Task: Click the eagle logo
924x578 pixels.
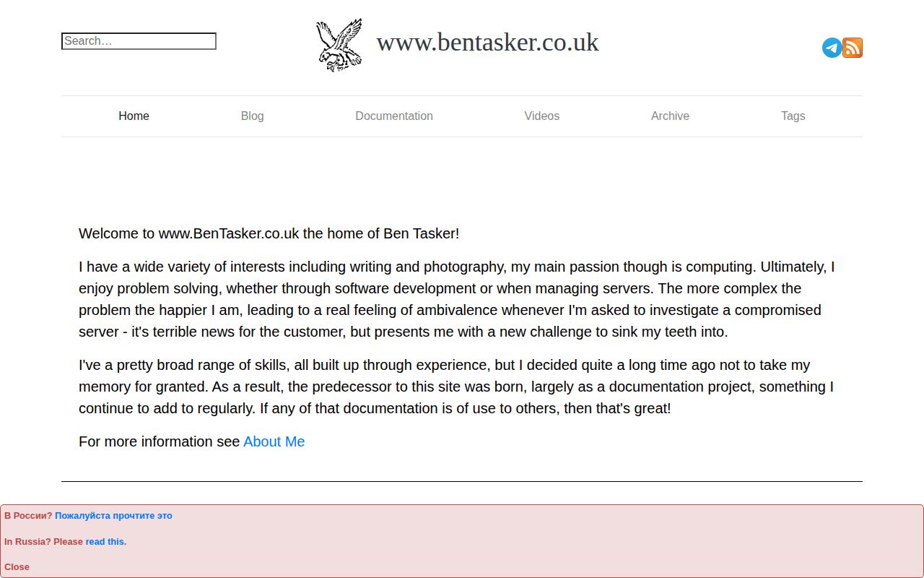Action: coord(338,45)
